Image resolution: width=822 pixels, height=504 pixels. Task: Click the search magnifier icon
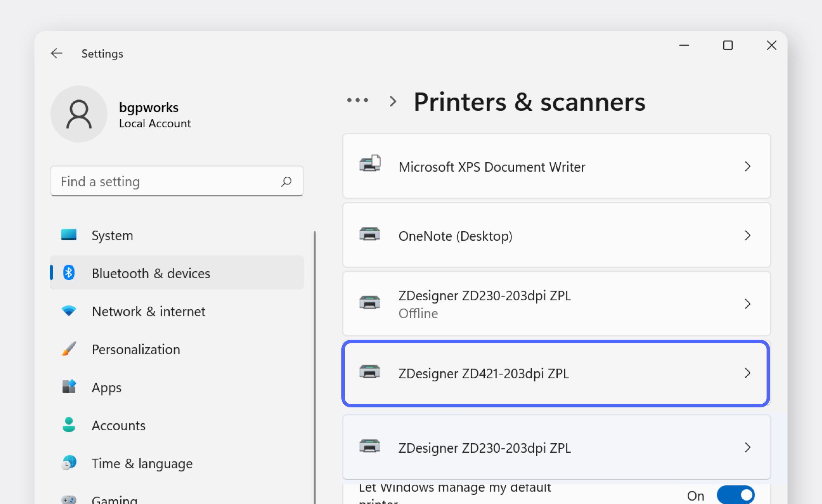pyautogui.click(x=286, y=181)
